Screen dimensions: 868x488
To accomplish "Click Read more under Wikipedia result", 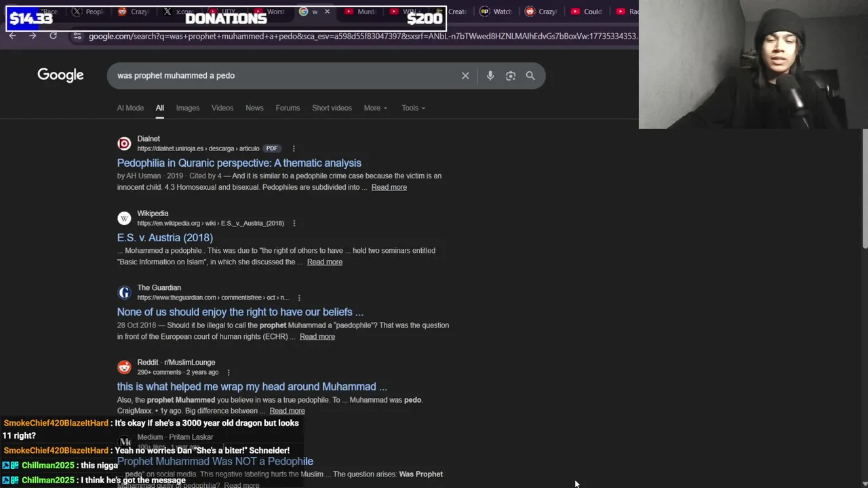I will pyautogui.click(x=325, y=262).
